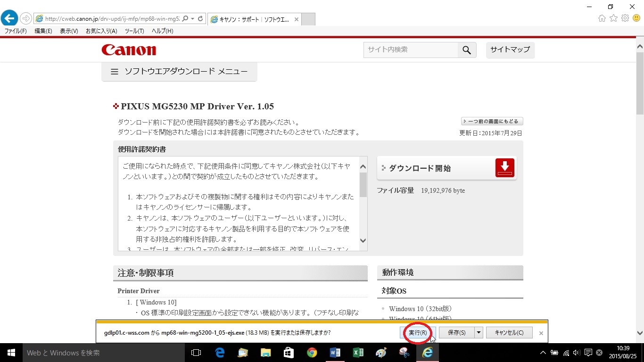Open the 編集(E) menu
Screen dimensions: 644x362
point(43,31)
